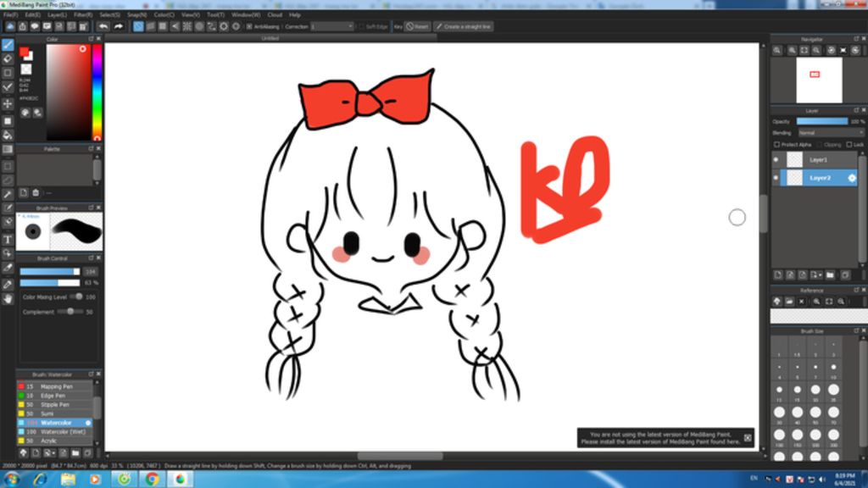Delete color from Palette panel
868x488 pixels.
click(x=36, y=192)
